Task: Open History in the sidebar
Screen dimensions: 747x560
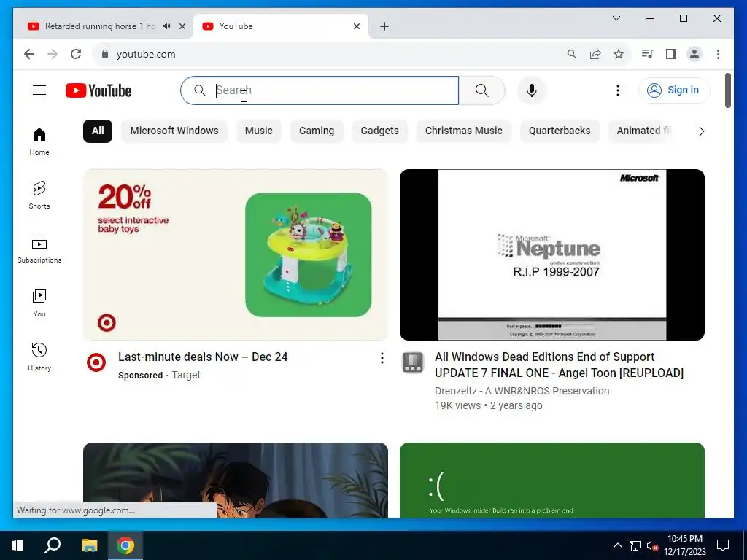Action: [x=39, y=357]
